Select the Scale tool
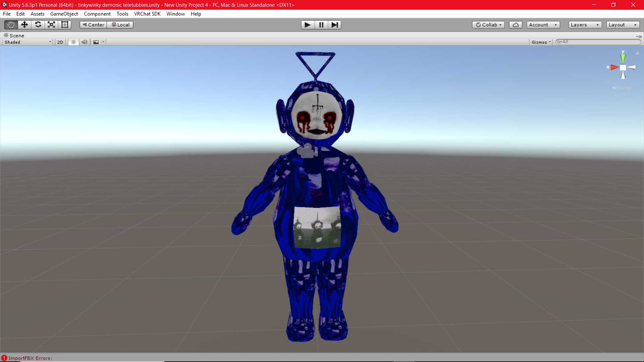The height and width of the screenshot is (362, 644). (x=51, y=25)
